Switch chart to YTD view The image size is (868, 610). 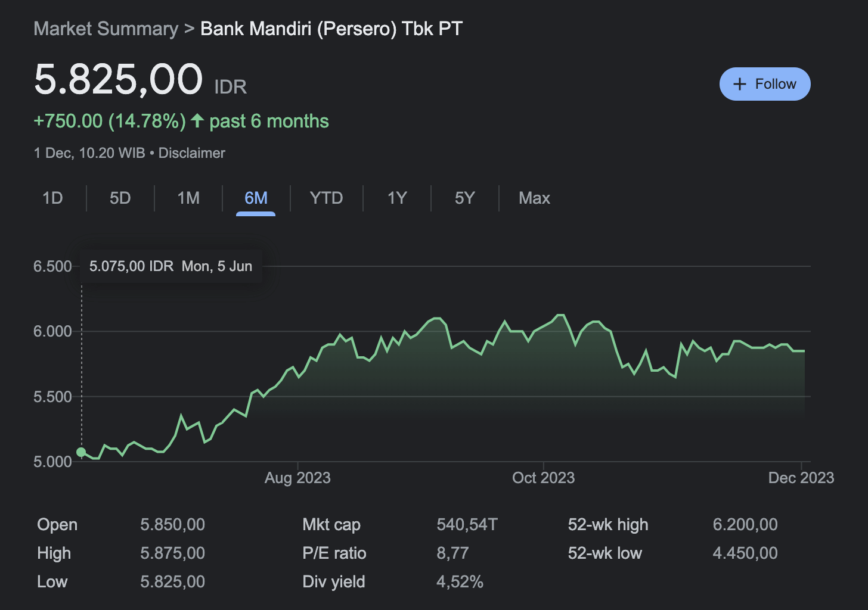pyautogui.click(x=326, y=198)
